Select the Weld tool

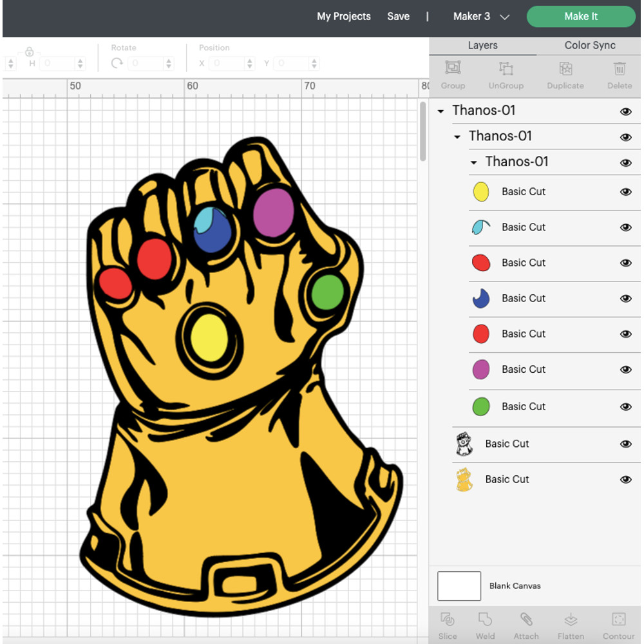tap(485, 625)
